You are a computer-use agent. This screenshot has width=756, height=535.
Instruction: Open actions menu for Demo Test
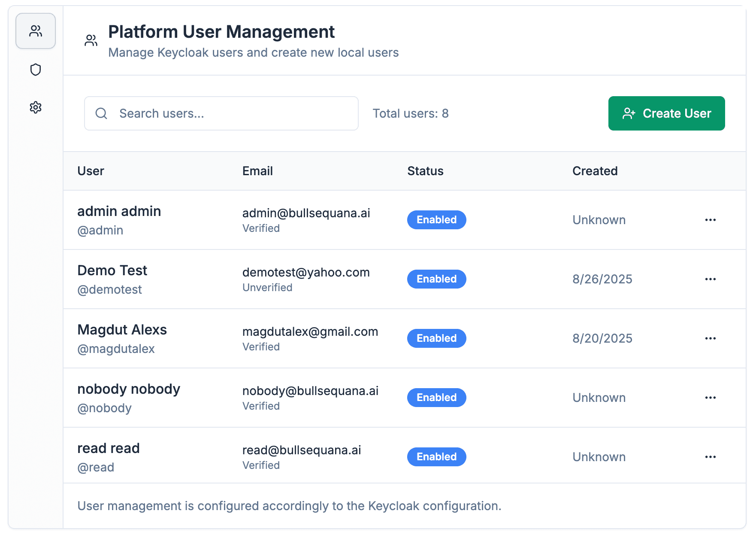point(710,279)
